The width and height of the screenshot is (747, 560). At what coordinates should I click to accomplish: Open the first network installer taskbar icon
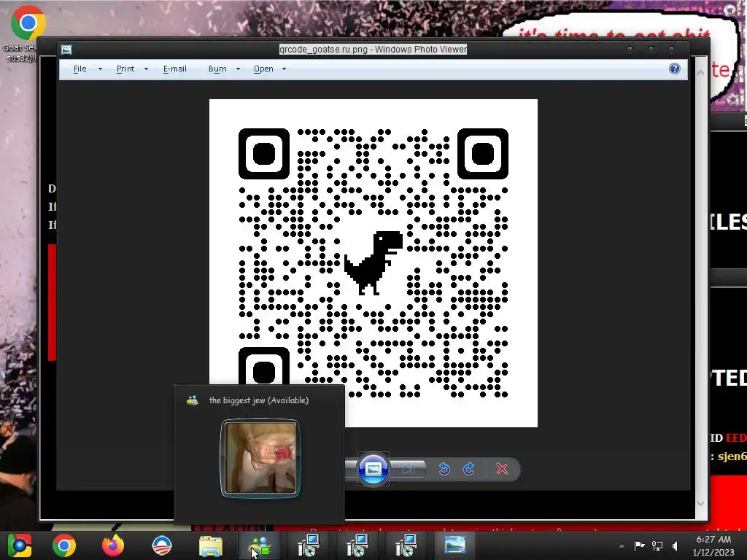(309, 545)
